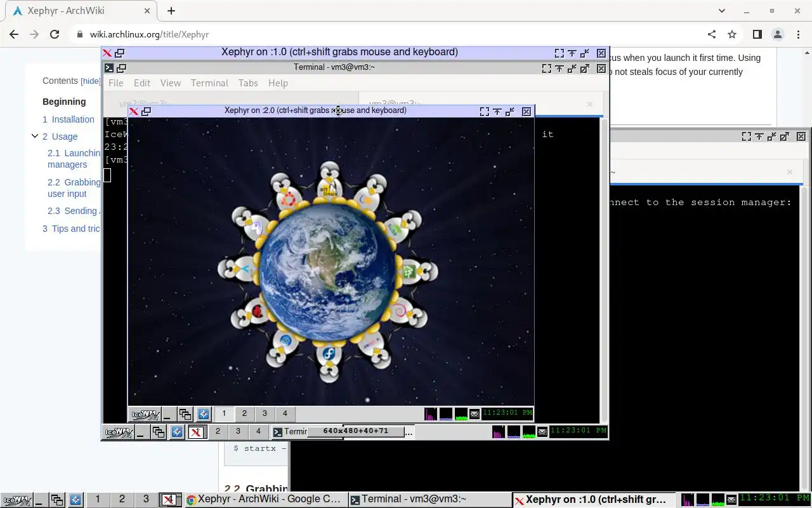Viewport: 812px width, 508px height.
Task: Go back in Chrome
Action: [14, 34]
